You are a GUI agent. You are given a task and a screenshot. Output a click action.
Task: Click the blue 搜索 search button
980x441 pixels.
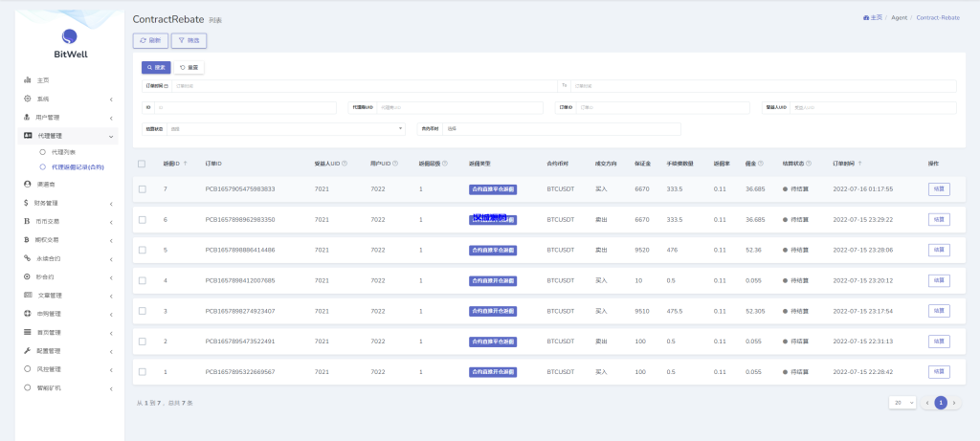pos(156,68)
